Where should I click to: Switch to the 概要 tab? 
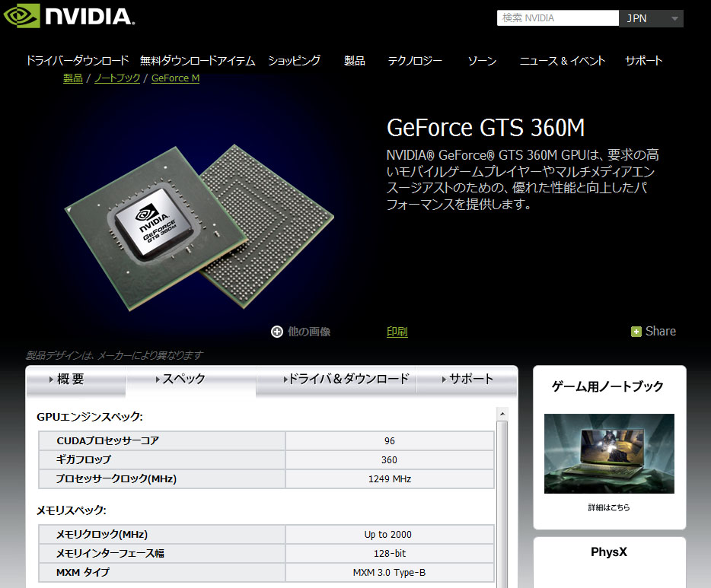pyautogui.click(x=76, y=380)
